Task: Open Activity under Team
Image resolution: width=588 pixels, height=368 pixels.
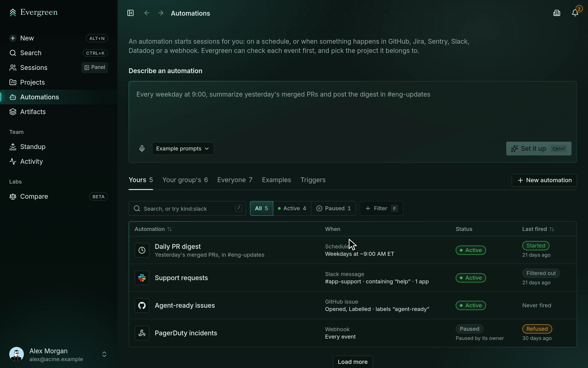Action: point(59,161)
